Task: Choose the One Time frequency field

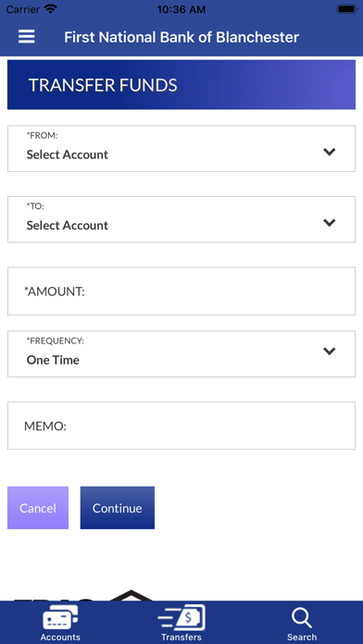Action: click(x=181, y=354)
